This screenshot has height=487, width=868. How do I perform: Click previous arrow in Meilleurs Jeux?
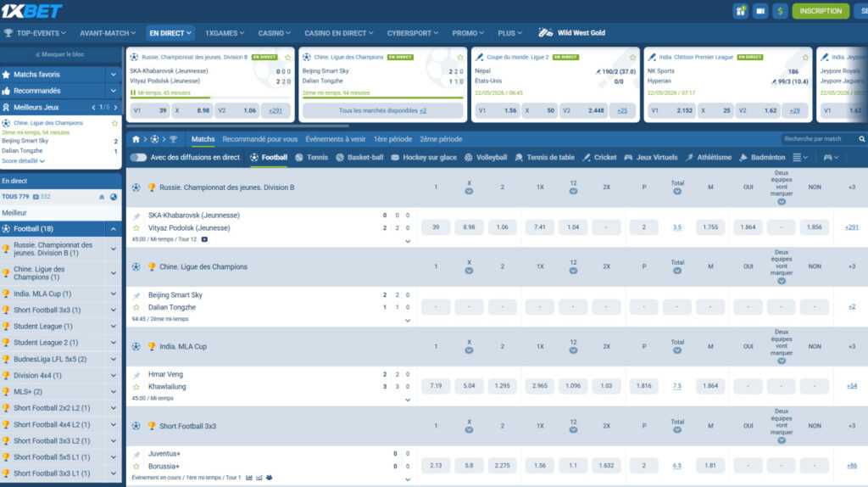pos(93,108)
